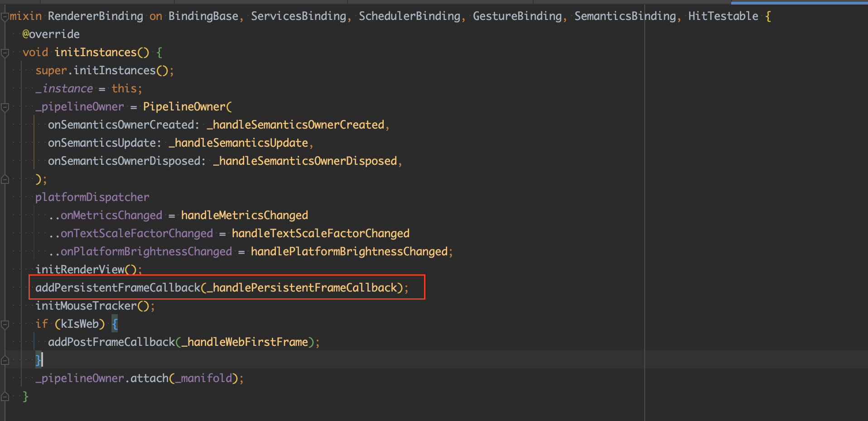The image size is (868, 421).
Task: Click GestureBinding in the mixin declaration
Action: [517, 16]
